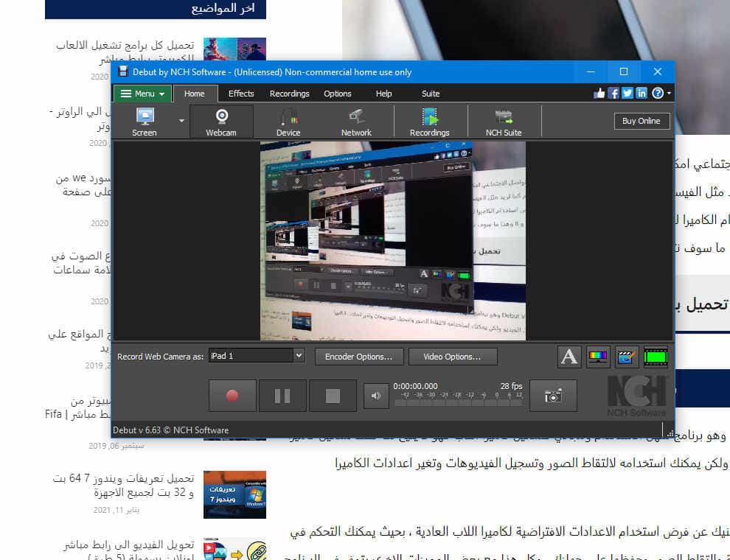Click the Buy Online button

[x=642, y=121]
